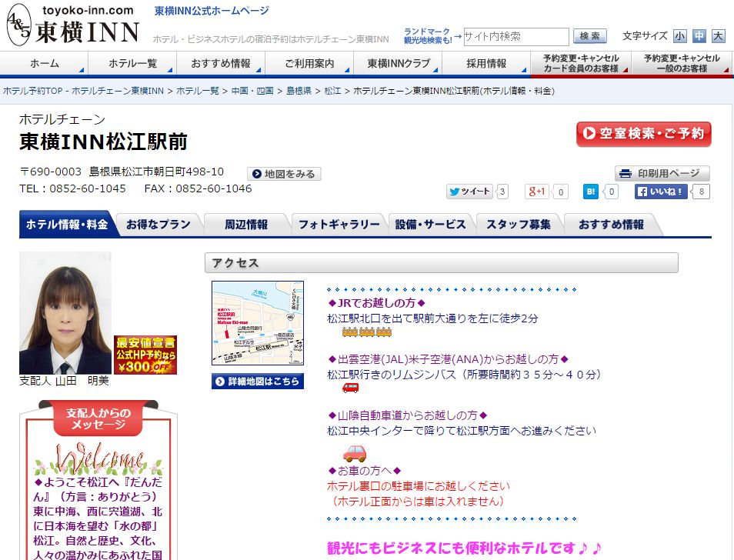Click the Toyoko Inn 4&5 logo

point(73,25)
